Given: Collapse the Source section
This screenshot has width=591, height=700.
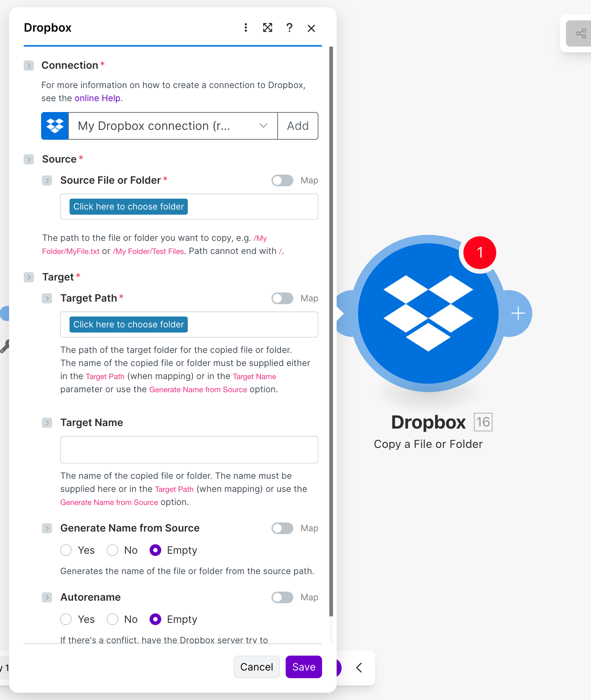Looking at the screenshot, I should (29, 159).
